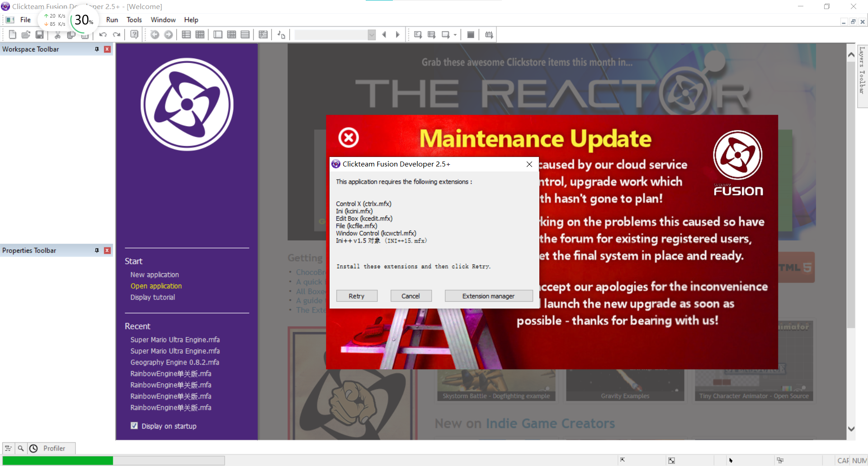Click the next frame triangle arrow
Screen dimensions: 868x466
398,35
